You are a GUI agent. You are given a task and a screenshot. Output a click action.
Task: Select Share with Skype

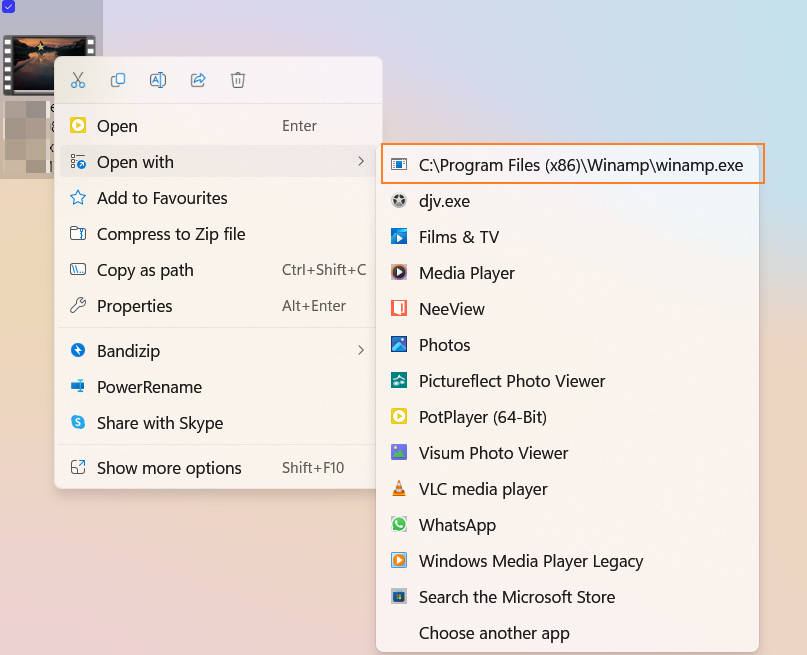click(218, 422)
